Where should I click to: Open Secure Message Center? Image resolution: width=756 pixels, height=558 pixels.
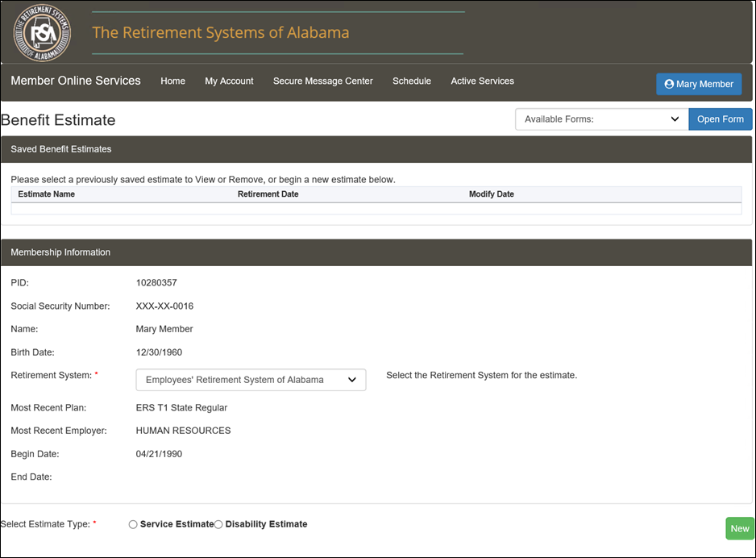tap(323, 81)
